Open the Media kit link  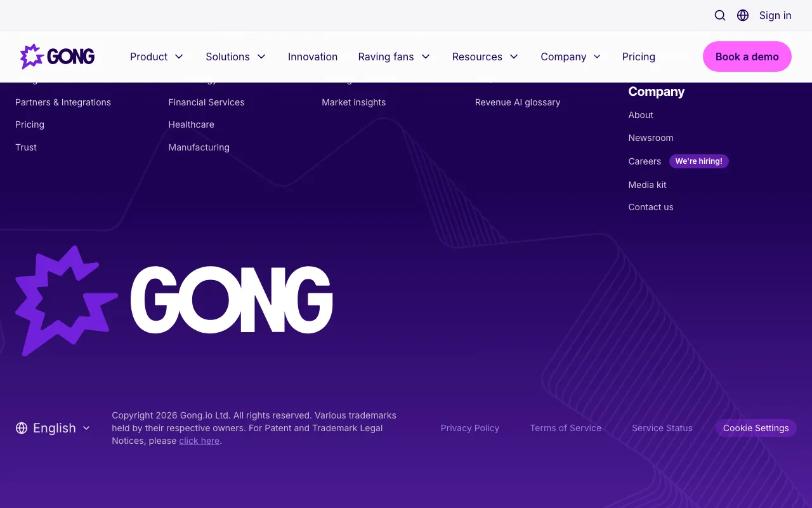647,185
